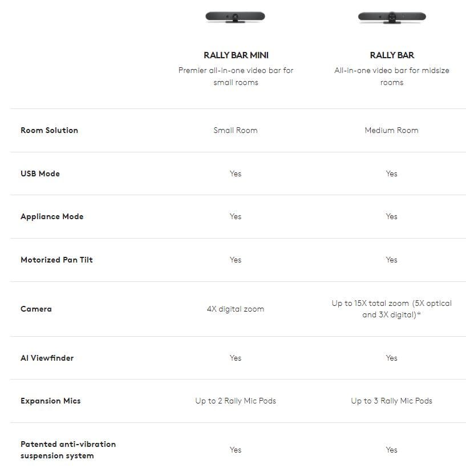Click 'Up to 3 Rally Mic Pods' text

coord(392,401)
